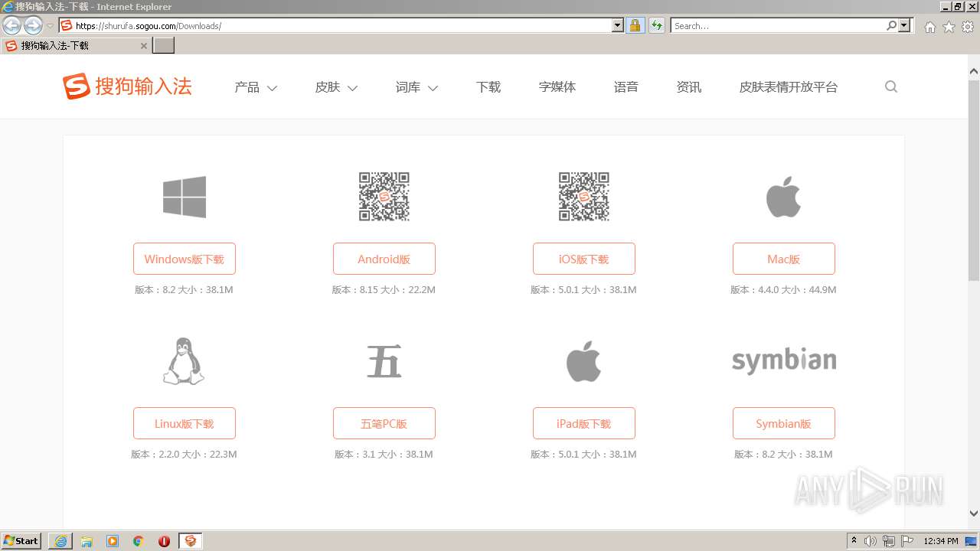Open the Favorites star icon
Viewport: 980px width, 551px height.
949,27
